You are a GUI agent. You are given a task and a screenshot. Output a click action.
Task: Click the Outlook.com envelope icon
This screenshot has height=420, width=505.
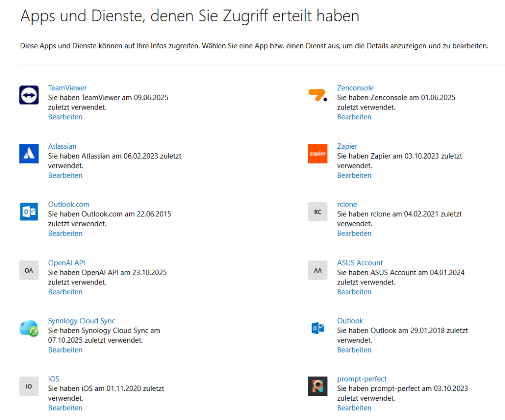point(29,211)
